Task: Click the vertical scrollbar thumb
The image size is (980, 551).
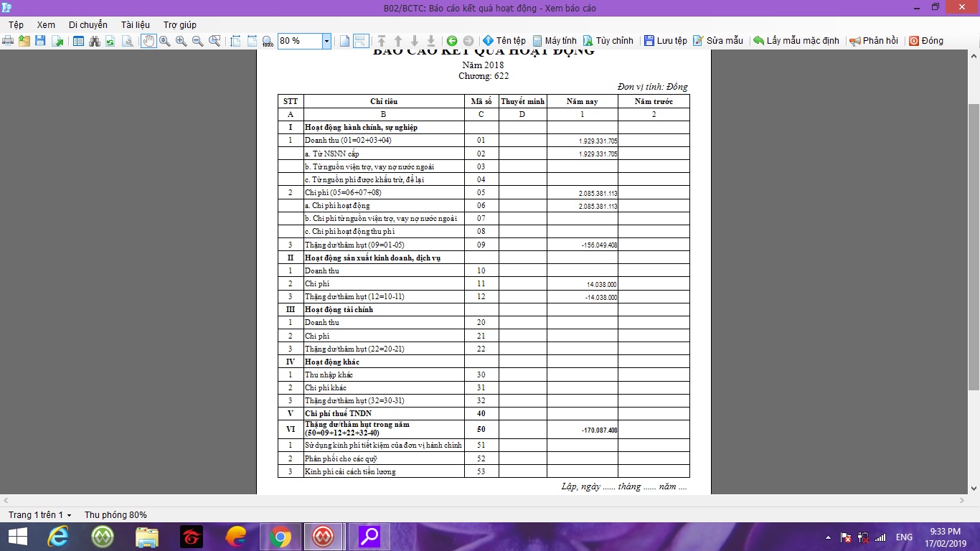Action: pyautogui.click(x=974, y=247)
